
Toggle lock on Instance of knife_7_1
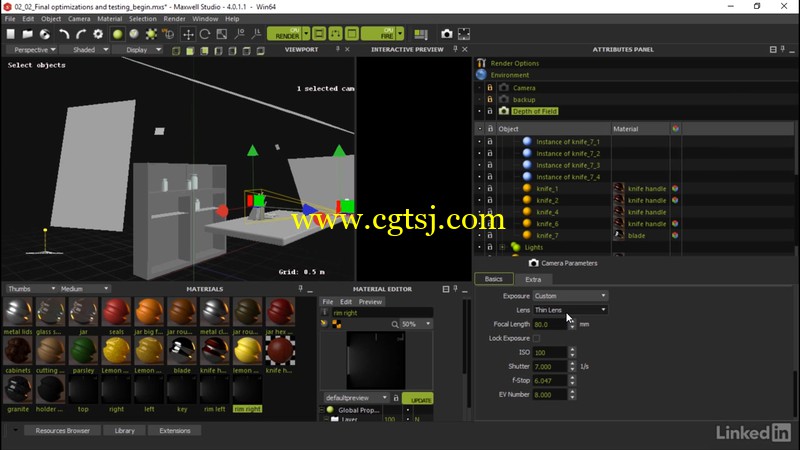[x=490, y=141]
